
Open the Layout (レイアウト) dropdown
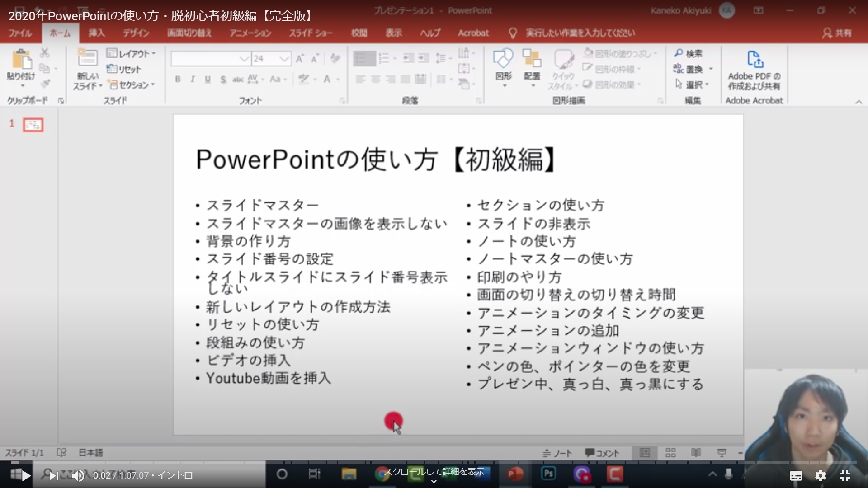click(x=131, y=54)
